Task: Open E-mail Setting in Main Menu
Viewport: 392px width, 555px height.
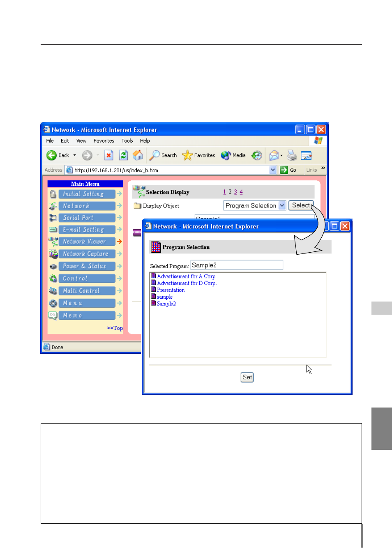Action: coord(87,230)
